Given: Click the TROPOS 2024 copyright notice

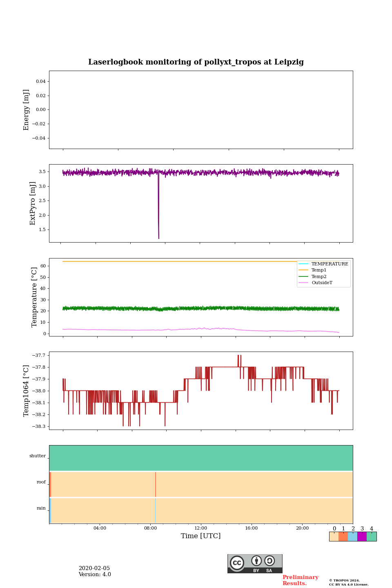Looking at the screenshot, I should pos(348,582).
